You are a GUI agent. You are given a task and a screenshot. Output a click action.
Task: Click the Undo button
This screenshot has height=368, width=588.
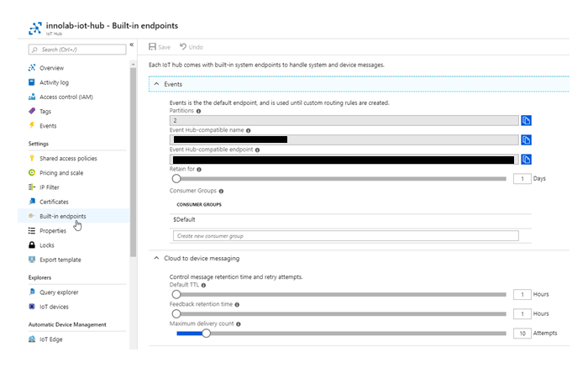coord(192,47)
